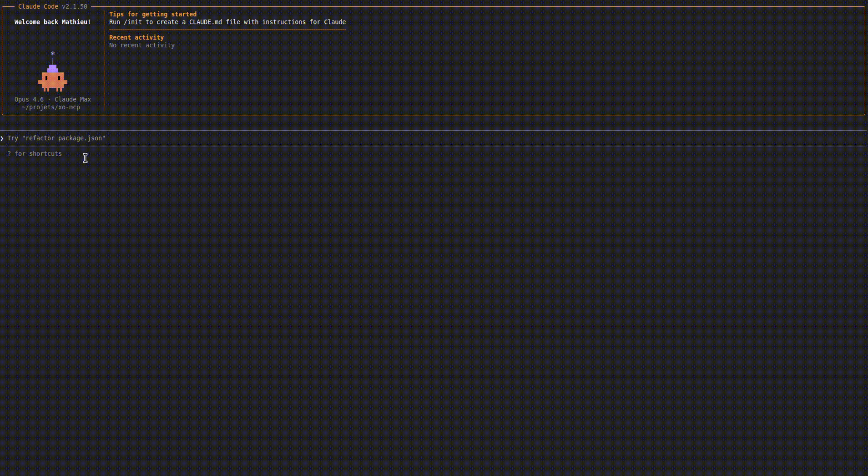This screenshot has width=868, height=476.
Task: Click the divider under Run /init line
Action: [227, 29]
